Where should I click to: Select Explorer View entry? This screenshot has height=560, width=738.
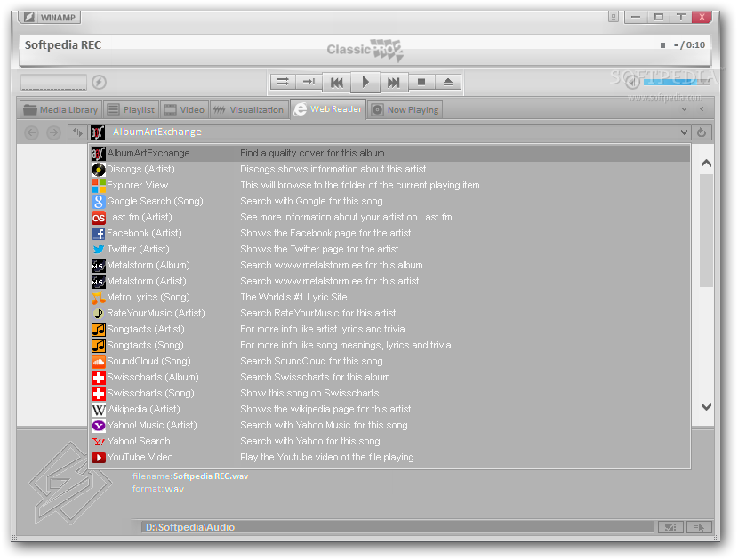[x=390, y=186]
